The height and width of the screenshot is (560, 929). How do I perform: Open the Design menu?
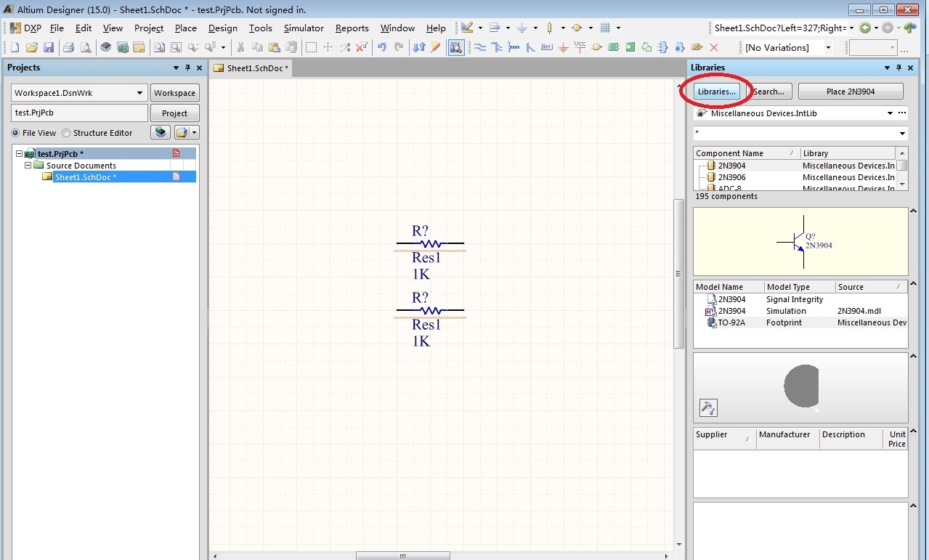pyautogui.click(x=222, y=28)
